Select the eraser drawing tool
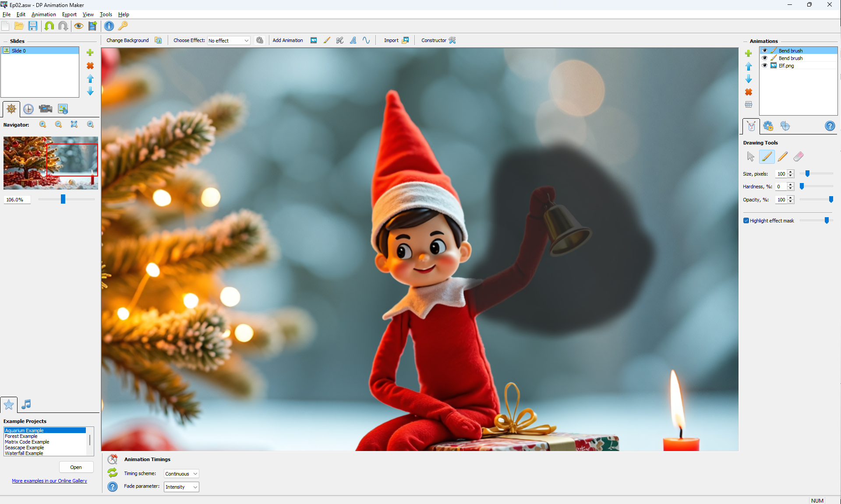The width and height of the screenshot is (841, 504). tap(799, 156)
